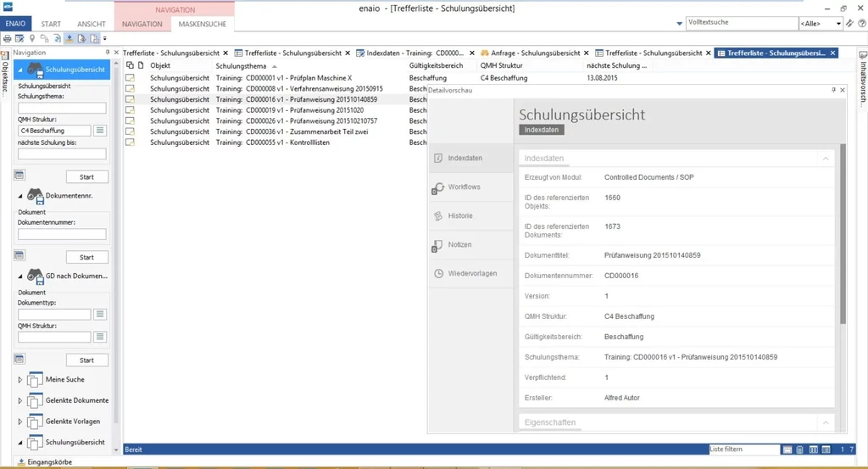This screenshot has height=469, width=868.
Task: Click the Dokumentennummer input field
Action: point(62,234)
